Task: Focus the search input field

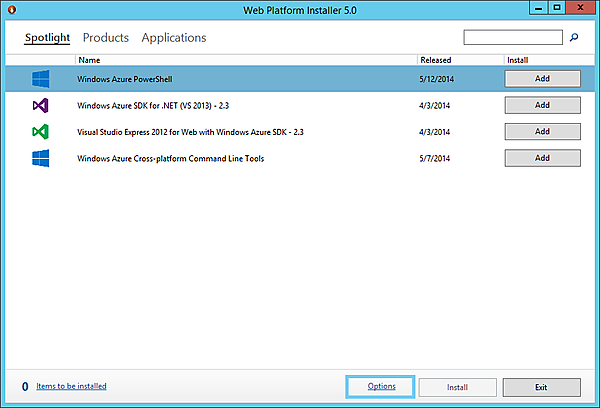Action: pos(513,38)
